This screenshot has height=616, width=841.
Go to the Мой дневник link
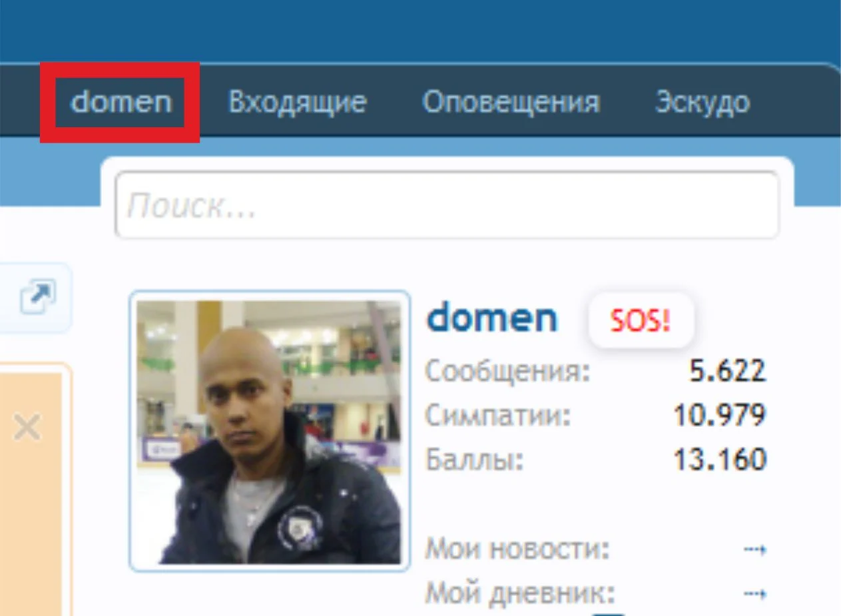point(520,592)
